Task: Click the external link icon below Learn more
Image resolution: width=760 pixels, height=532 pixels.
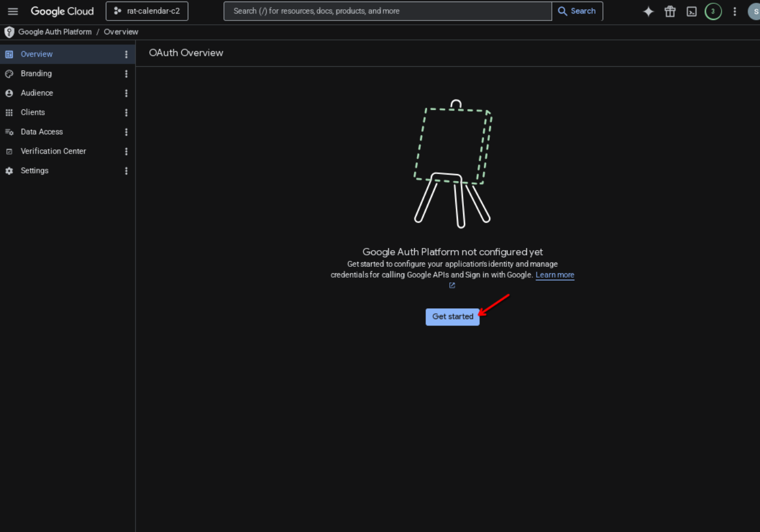Action: click(x=452, y=286)
